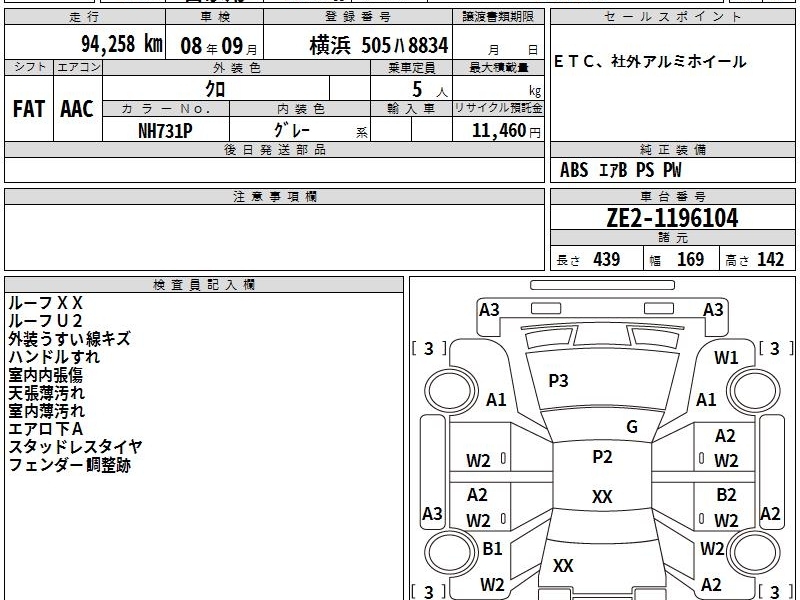Select note ハンドルすれ
This screenshot has height=600, width=800.
[x=54, y=357]
